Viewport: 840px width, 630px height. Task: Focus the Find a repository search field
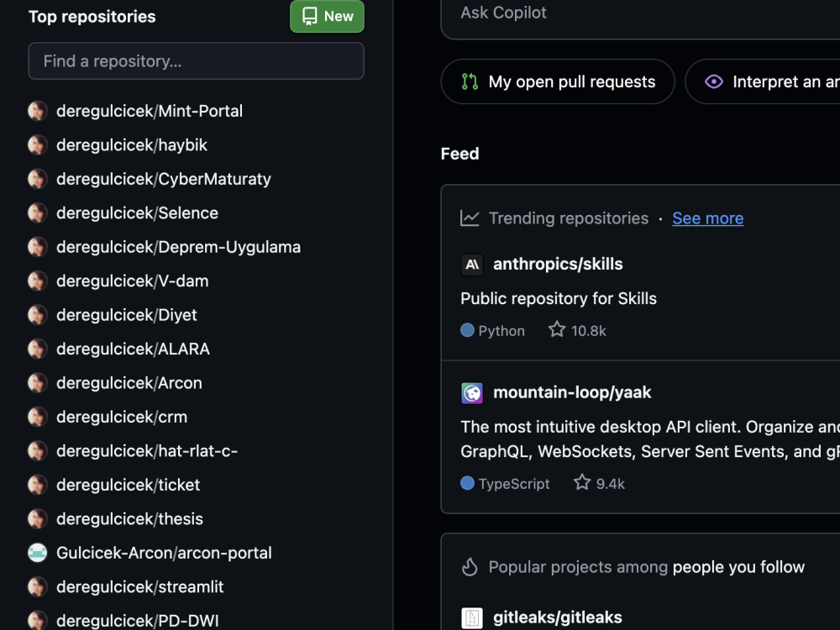[x=196, y=61]
